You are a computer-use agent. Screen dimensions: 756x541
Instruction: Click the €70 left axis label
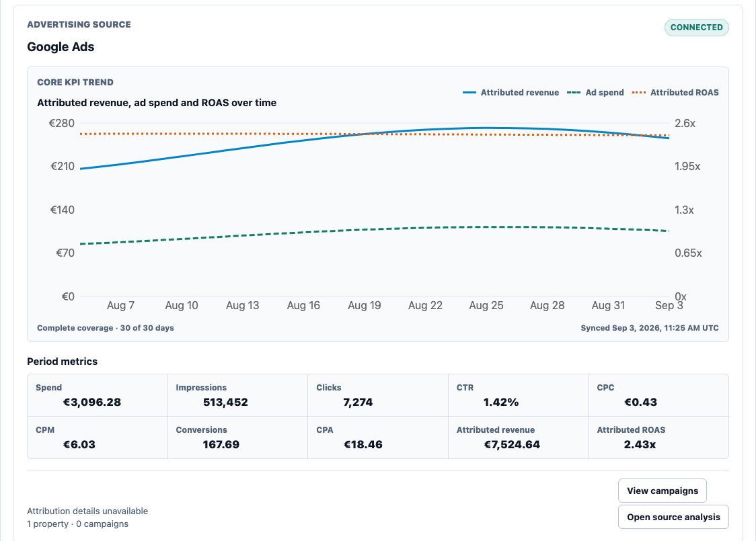(65, 253)
